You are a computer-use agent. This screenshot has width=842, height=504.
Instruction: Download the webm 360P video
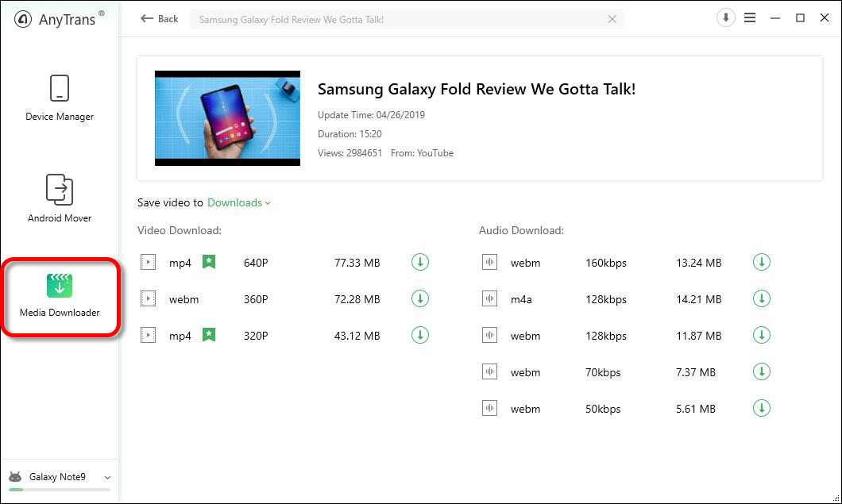coord(420,299)
